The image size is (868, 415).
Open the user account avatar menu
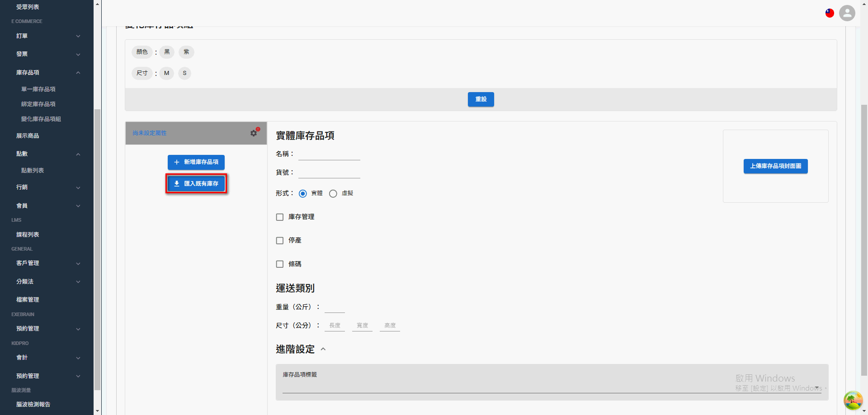tap(847, 13)
